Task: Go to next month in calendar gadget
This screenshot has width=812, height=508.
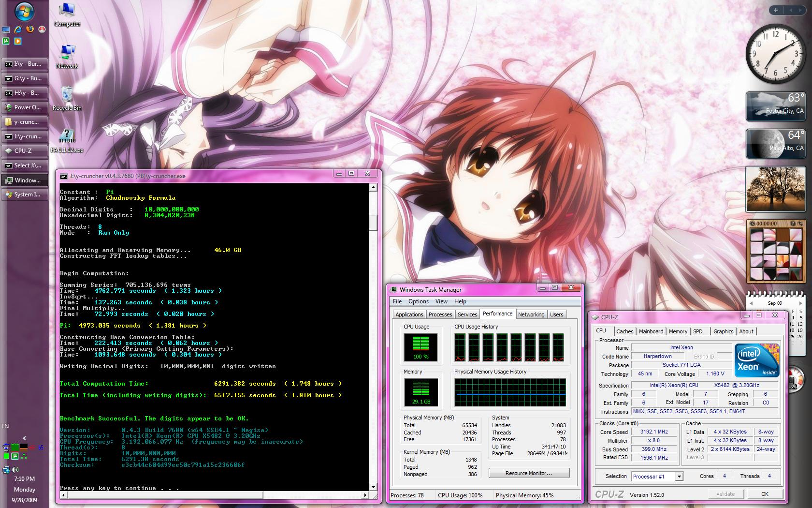Action: pyautogui.click(x=800, y=303)
